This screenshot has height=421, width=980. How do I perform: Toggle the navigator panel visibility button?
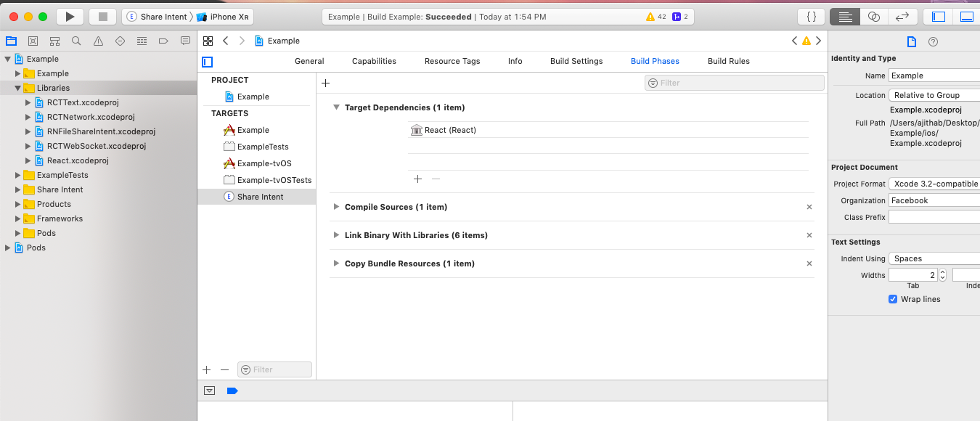coord(939,17)
